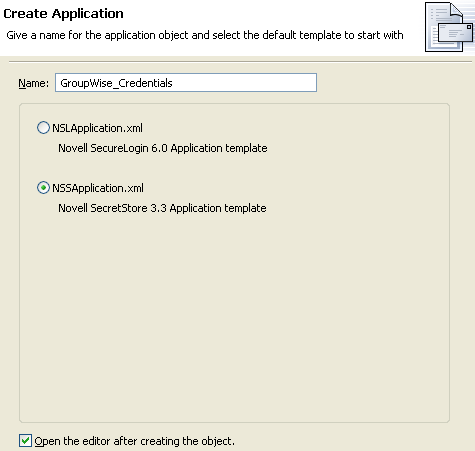Click the Novell SecretStore 3.3 Application template description

click(x=162, y=208)
